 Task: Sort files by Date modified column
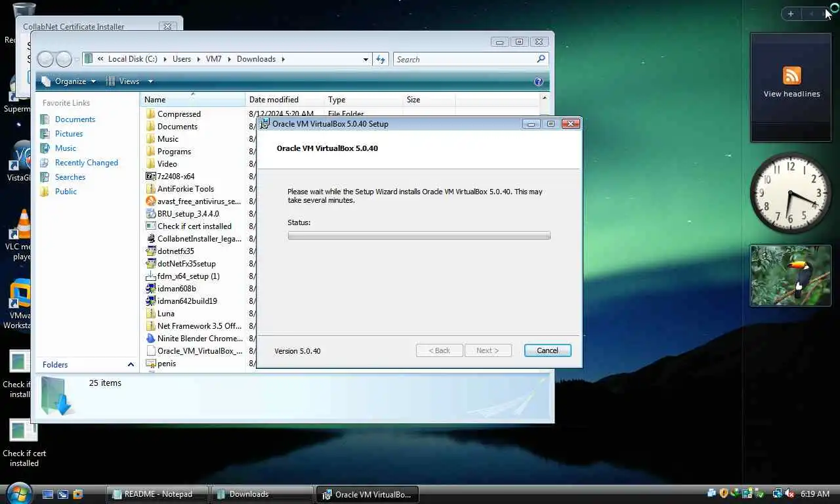click(285, 100)
